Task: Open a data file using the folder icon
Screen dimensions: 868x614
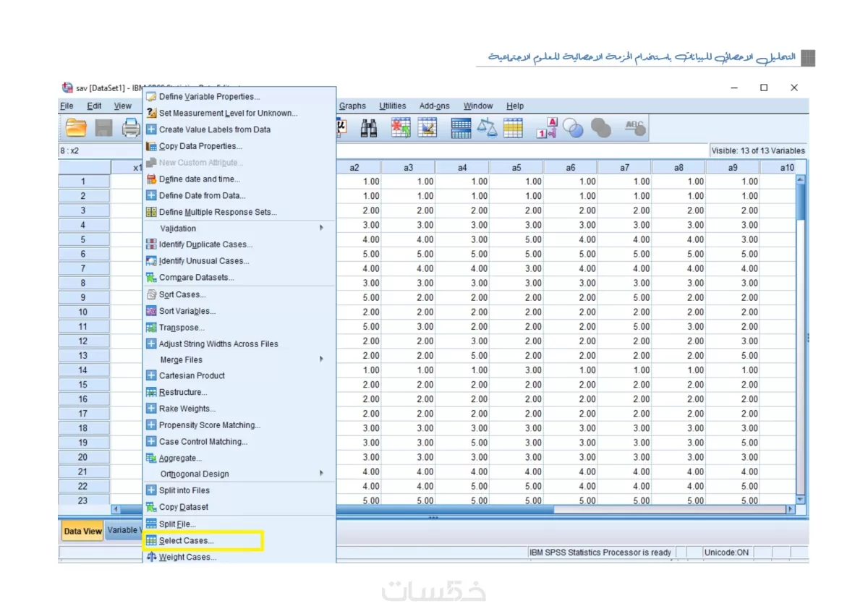Action: [75, 127]
